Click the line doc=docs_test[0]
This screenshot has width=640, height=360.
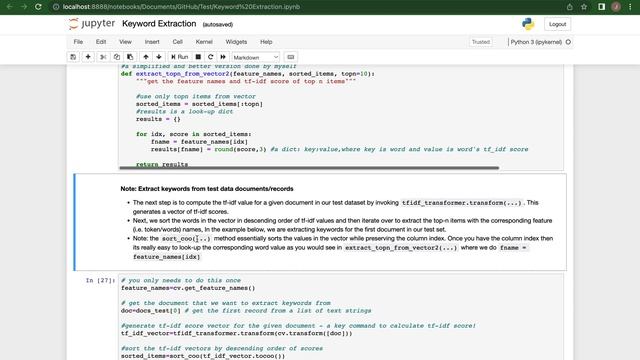pos(150,311)
